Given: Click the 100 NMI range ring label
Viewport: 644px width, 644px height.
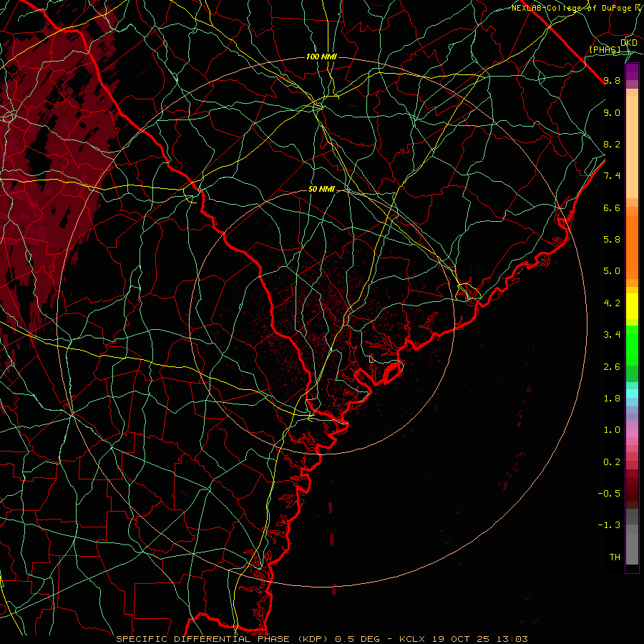Looking at the screenshot, I should pyautogui.click(x=321, y=57).
